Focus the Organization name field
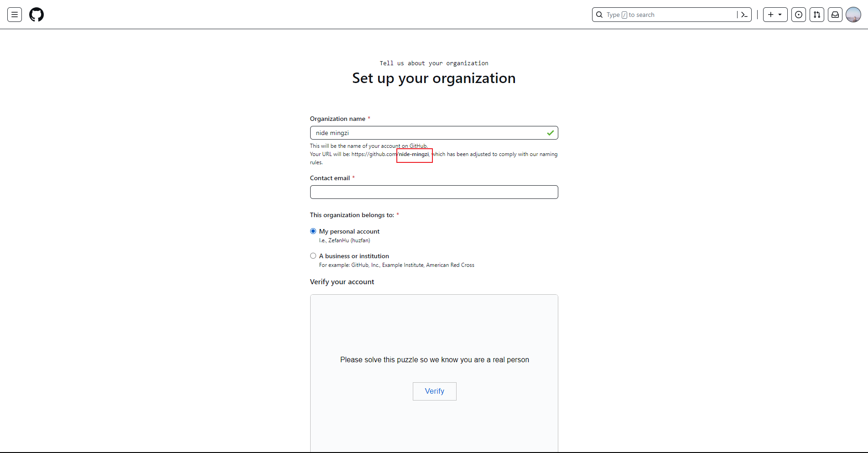 pos(429,133)
